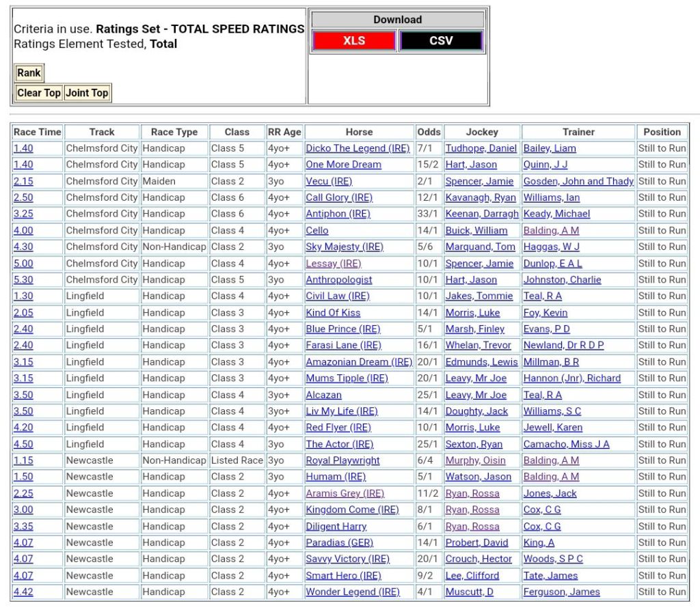Open jockey Marquand, Tom profile
This screenshot has height=610, width=700.
[x=480, y=247]
